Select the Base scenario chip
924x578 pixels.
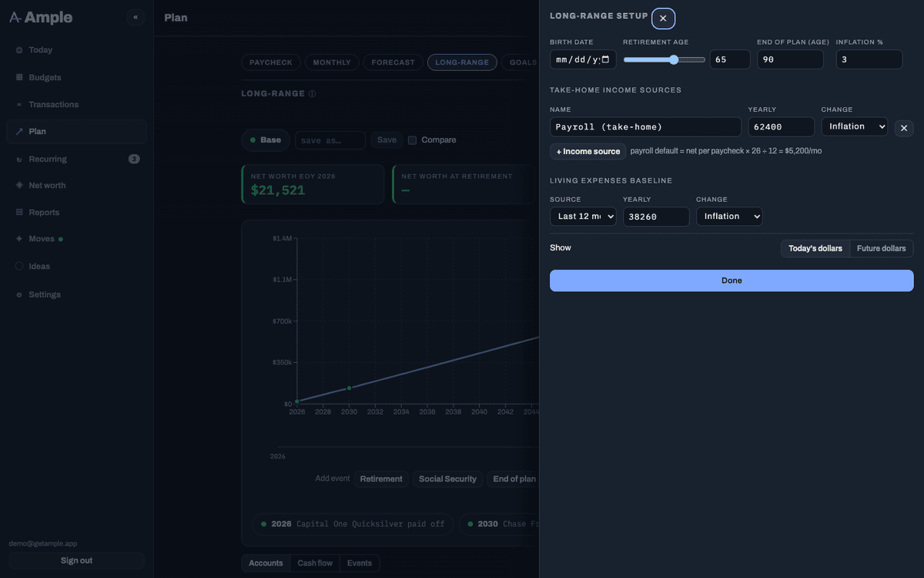tap(265, 140)
